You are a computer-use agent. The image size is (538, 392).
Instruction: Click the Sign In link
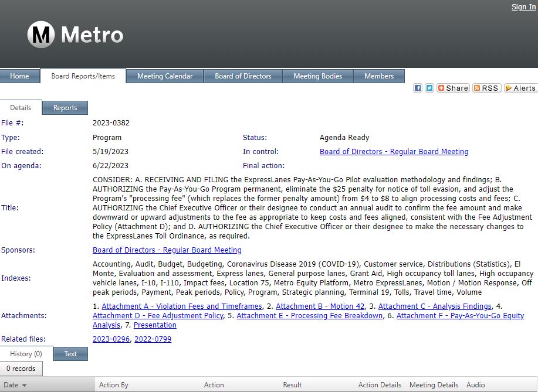click(523, 7)
